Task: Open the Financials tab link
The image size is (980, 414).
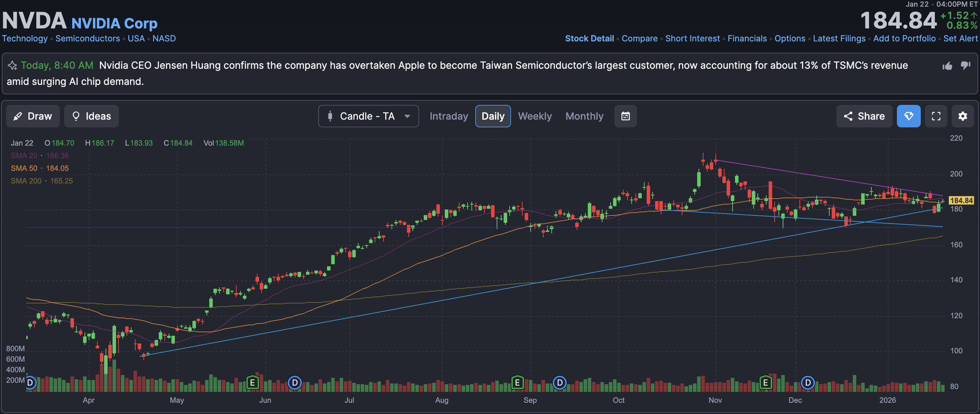Action: tap(747, 39)
